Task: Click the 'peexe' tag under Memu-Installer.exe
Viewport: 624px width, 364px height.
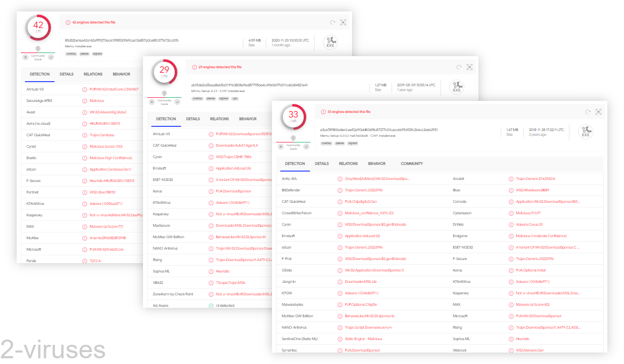Action: (84, 54)
